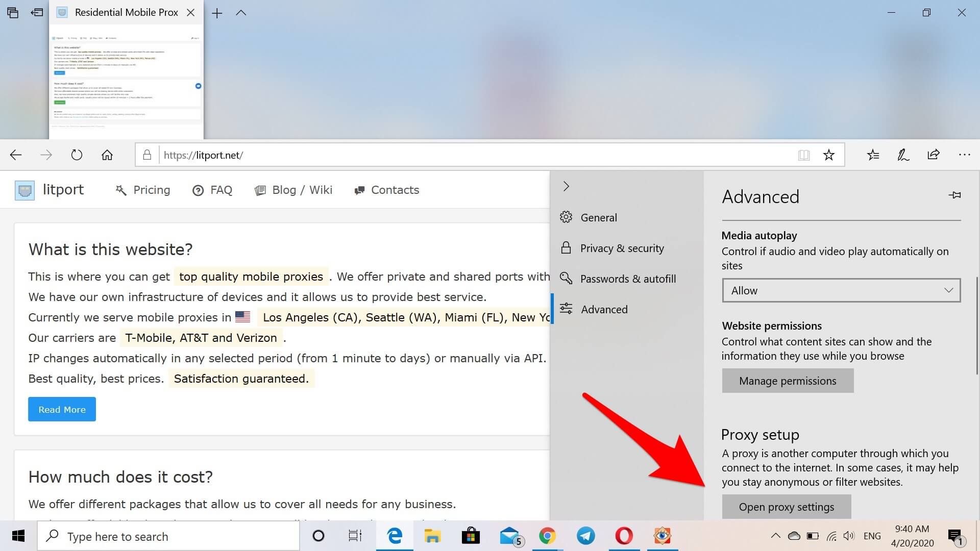The width and height of the screenshot is (980, 551).
Task: Open Telegram from taskbar
Action: [585, 536]
